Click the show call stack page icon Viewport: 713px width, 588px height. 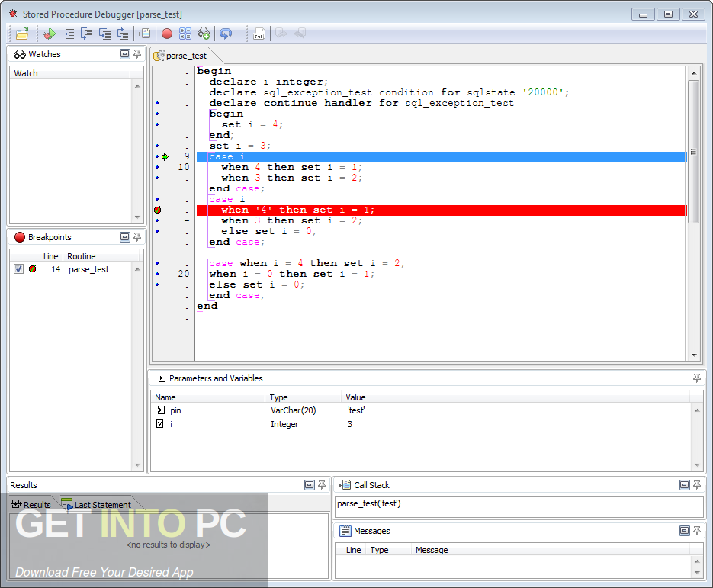point(145,34)
